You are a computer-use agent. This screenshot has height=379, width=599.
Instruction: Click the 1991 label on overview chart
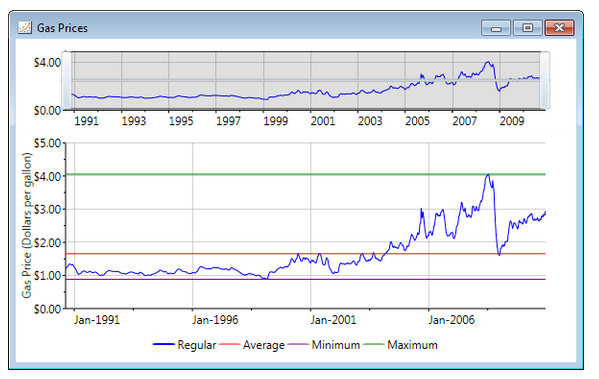(x=86, y=121)
